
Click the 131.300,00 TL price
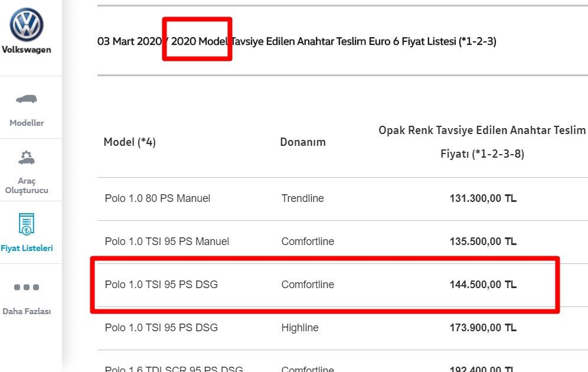click(x=483, y=198)
